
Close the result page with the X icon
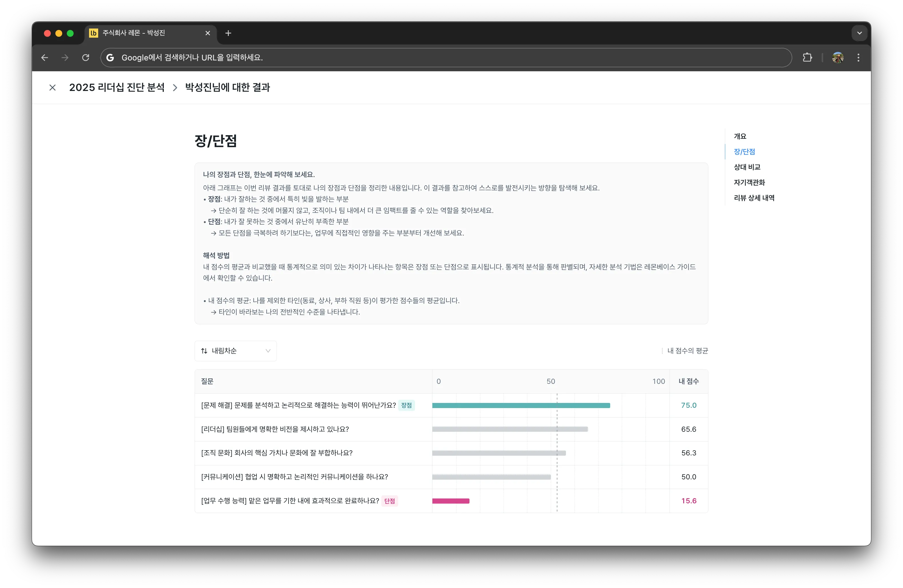pyautogui.click(x=53, y=88)
